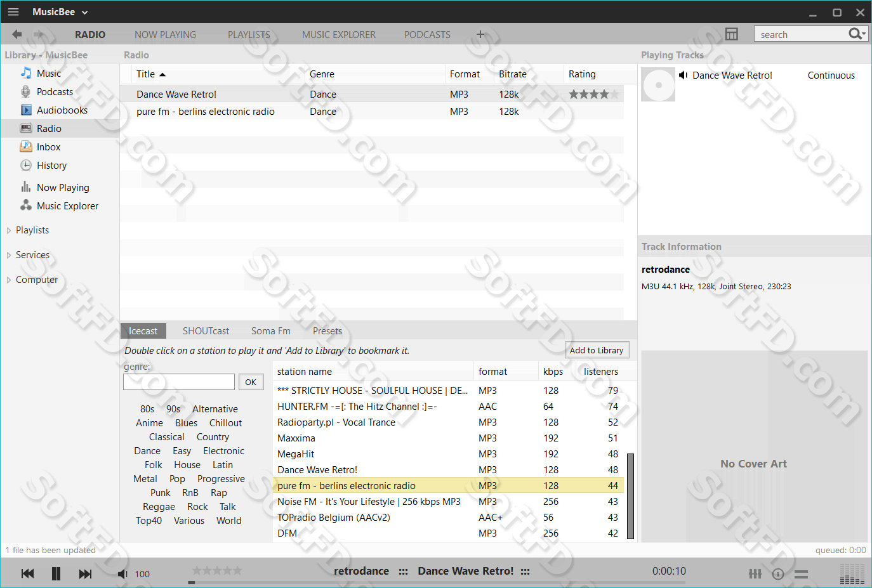The height and width of the screenshot is (588, 872).
Task: Open History in the library sidebar
Action: [x=51, y=166]
